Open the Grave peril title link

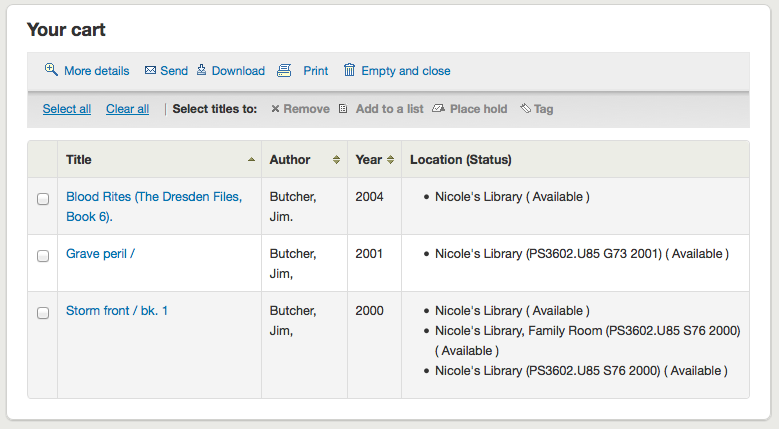(100, 254)
